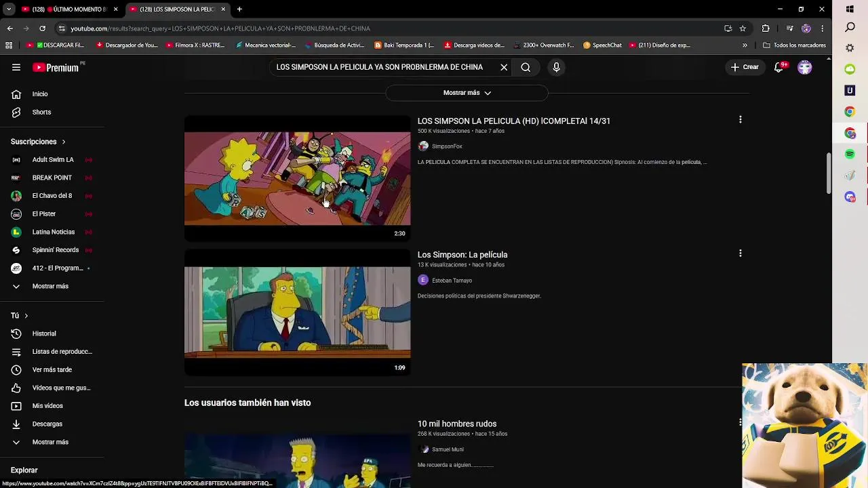
Task: Expand the Tú section chevron
Action: click(x=26, y=316)
